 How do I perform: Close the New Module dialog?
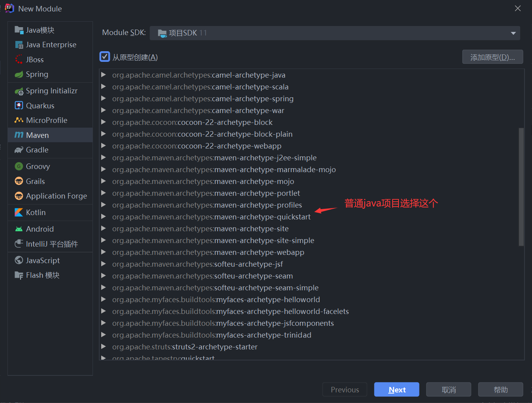517,8
